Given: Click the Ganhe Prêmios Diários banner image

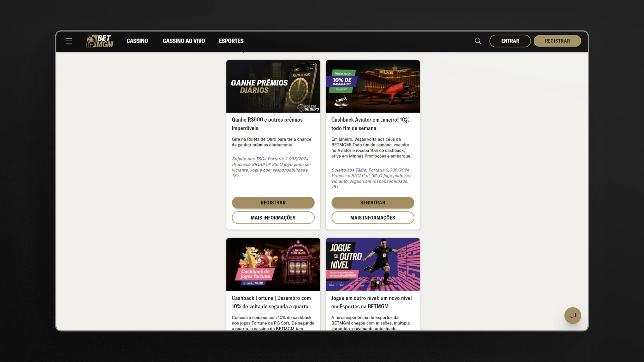Looking at the screenshot, I should [273, 86].
